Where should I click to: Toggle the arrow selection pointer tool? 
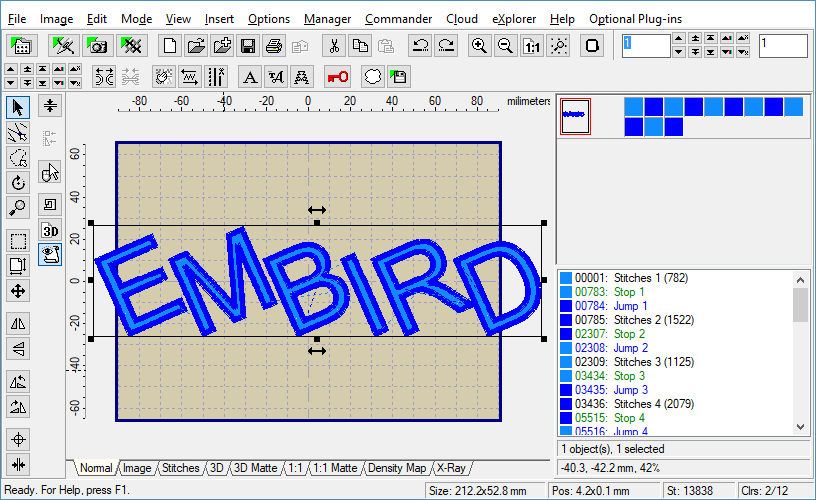(x=18, y=107)
